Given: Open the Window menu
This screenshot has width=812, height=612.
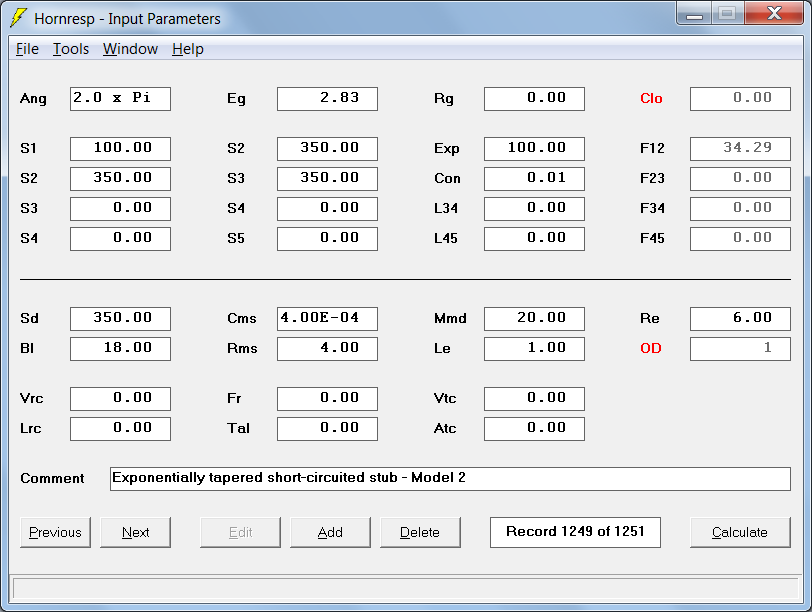Looking at the screenshot, I should point(130,49).
